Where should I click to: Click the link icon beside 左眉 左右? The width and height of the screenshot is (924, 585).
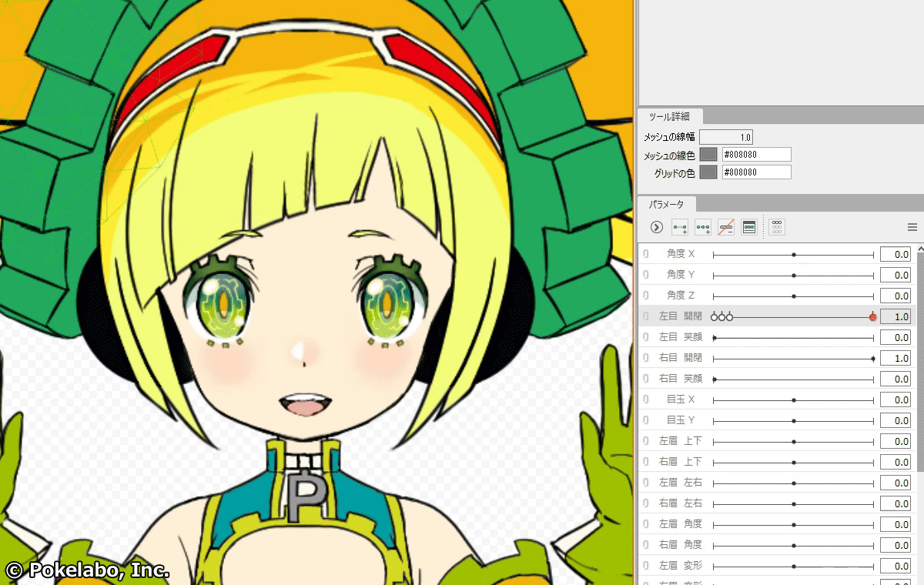(645, 483)
